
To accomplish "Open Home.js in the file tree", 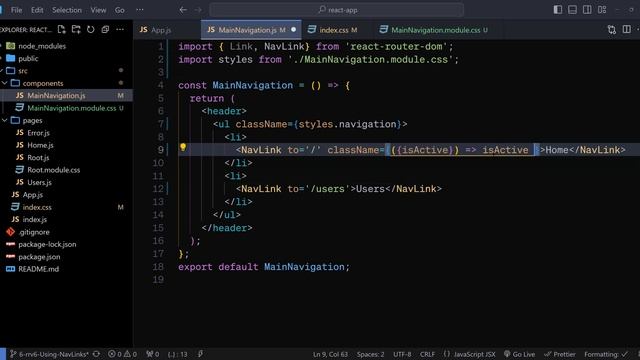I will coord(40,145).
